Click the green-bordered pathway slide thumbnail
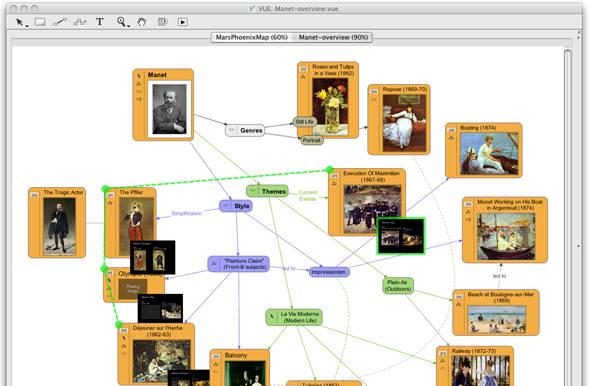 [401, 236]
